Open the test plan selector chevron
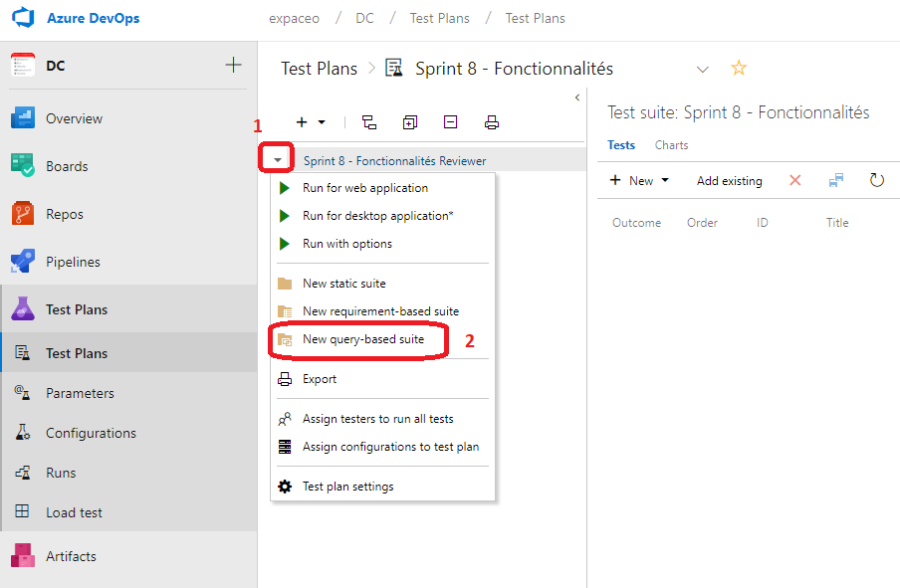900x588 pixels. tap(703, 70)
